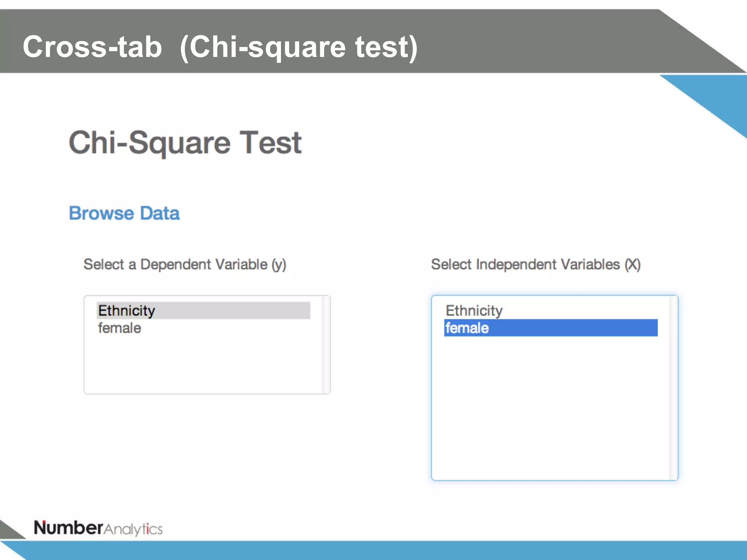The width and height of the screenshot is (747, 560).
Task: Select Ethnicity in the Dependent Variable list
Action: [203, 310]
